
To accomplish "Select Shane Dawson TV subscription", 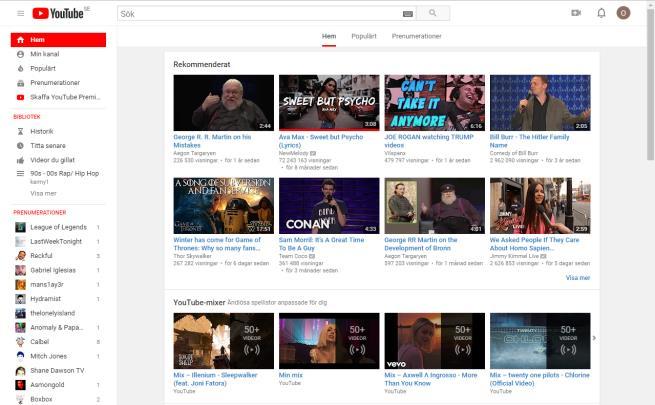I will tap(58, 370).
